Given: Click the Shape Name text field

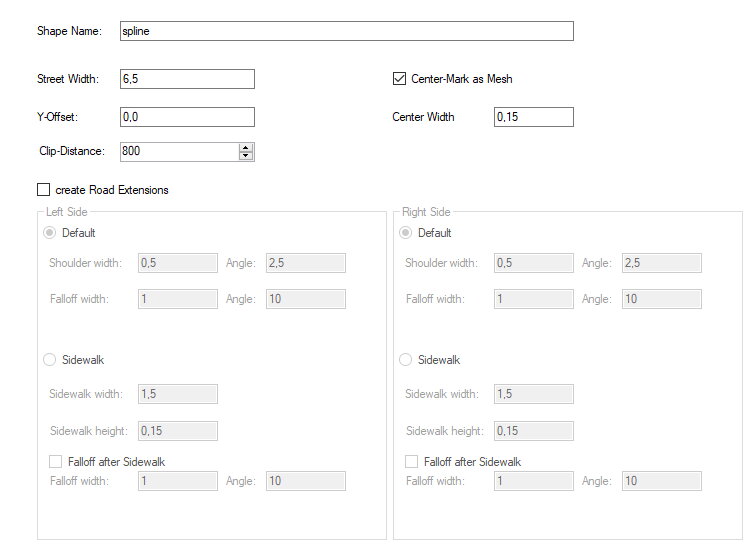Looking at the screenshot, I should coord(345,31).
